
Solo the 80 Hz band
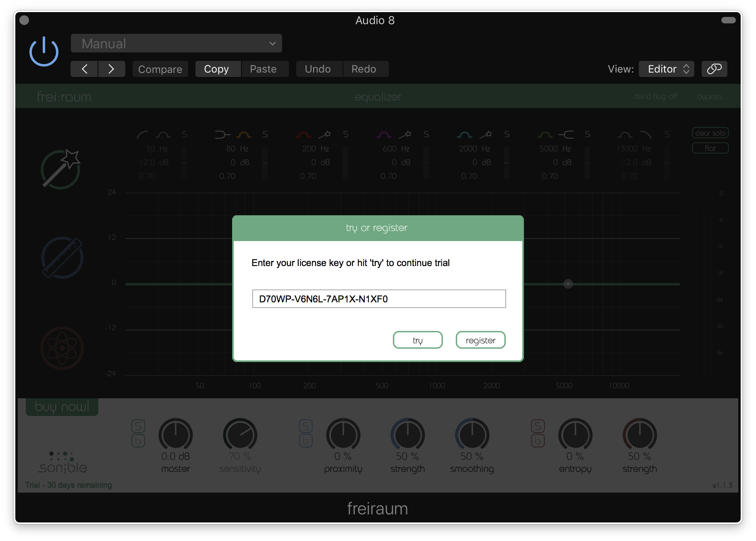pos(265,134)
